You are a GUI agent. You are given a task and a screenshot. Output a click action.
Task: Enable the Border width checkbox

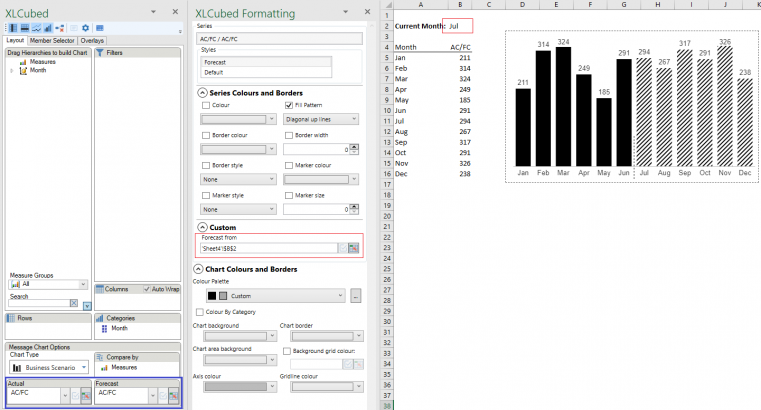pos(289,135)
